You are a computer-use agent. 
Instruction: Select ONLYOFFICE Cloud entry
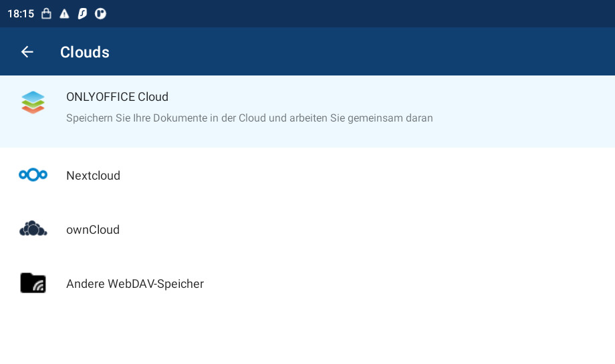[307, 112]
